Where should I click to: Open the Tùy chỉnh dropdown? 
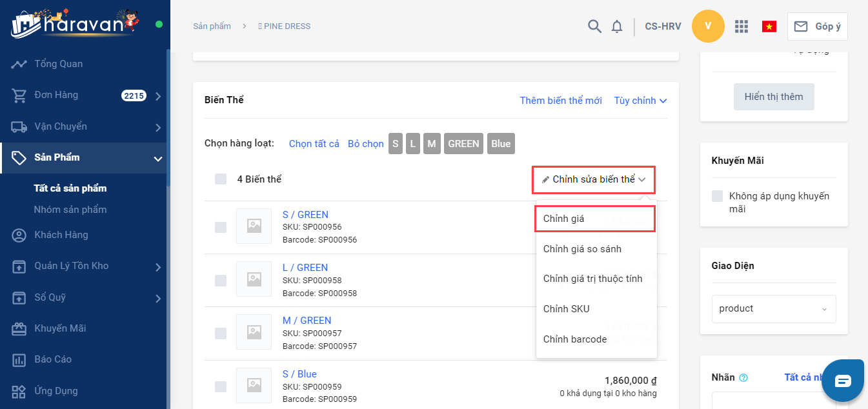(640, 101)
